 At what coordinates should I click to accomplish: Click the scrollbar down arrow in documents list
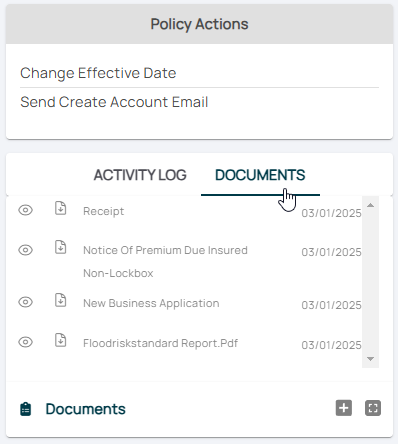(x=370, y=359)
